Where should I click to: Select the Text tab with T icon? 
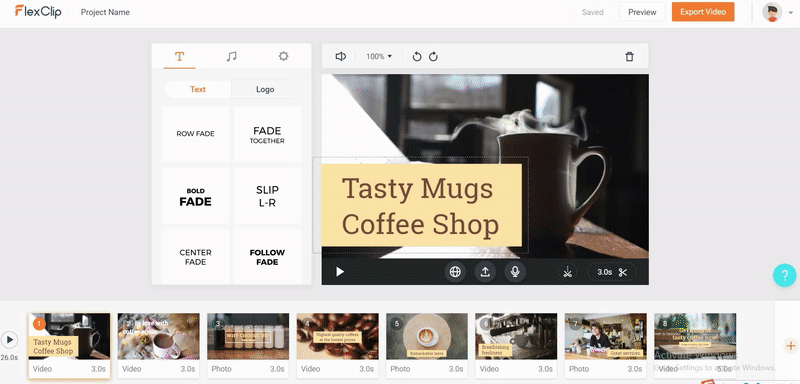[x=179, y=56]
